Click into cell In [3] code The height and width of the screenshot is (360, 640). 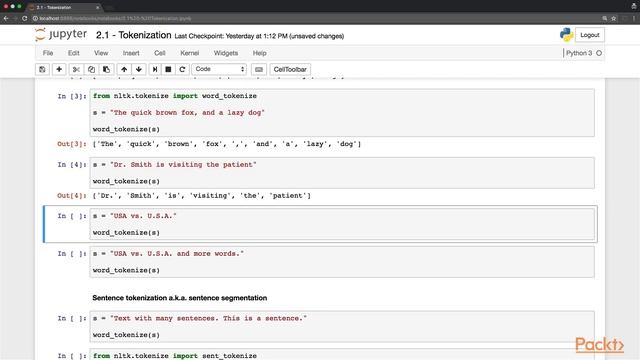click(342, 113)
